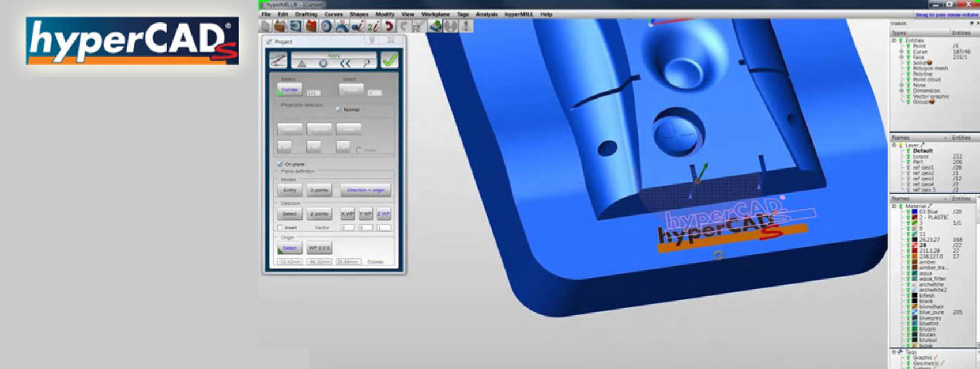Click the open file folder toolbar icon
980x369 pixels.
point(280,26)
